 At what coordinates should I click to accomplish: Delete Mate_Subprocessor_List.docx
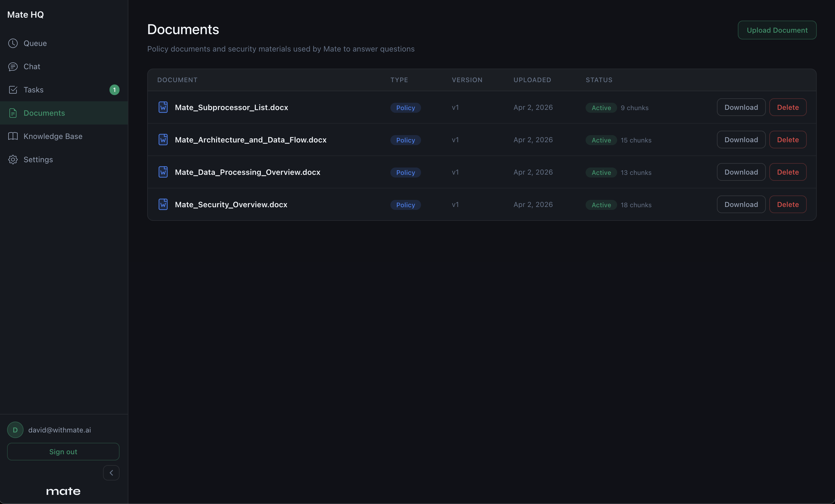(x=788, y=107)
